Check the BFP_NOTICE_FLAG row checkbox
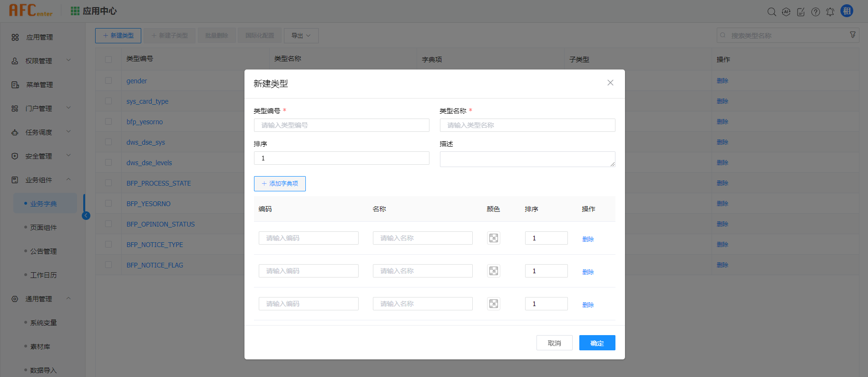Viewport: 868px width, 377px height. 108,265
